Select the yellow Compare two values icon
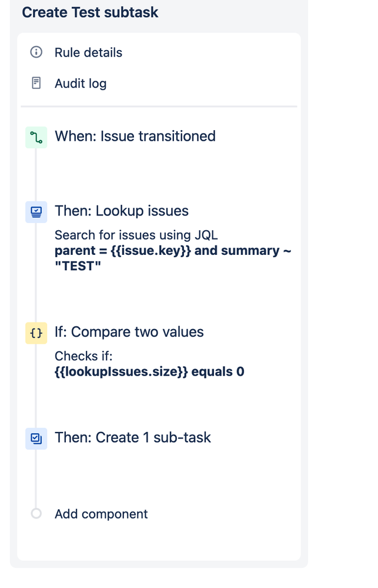This screenshot has width=378, height=588. coord(36,333)
